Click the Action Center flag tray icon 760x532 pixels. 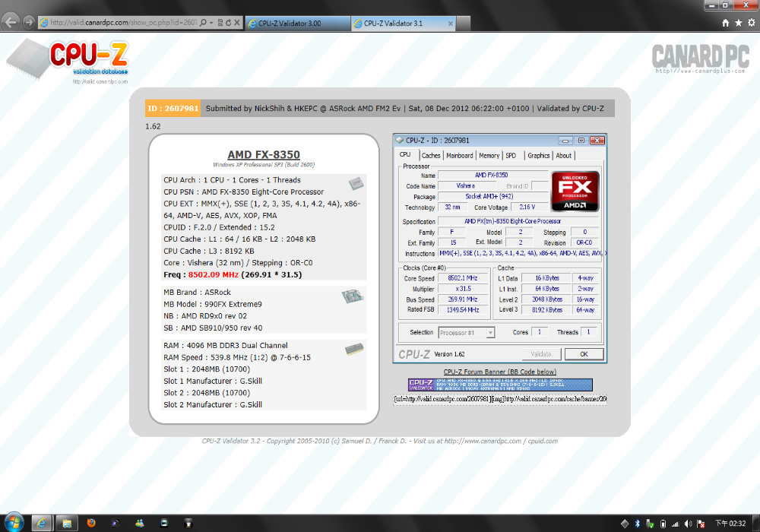(701, 524)
